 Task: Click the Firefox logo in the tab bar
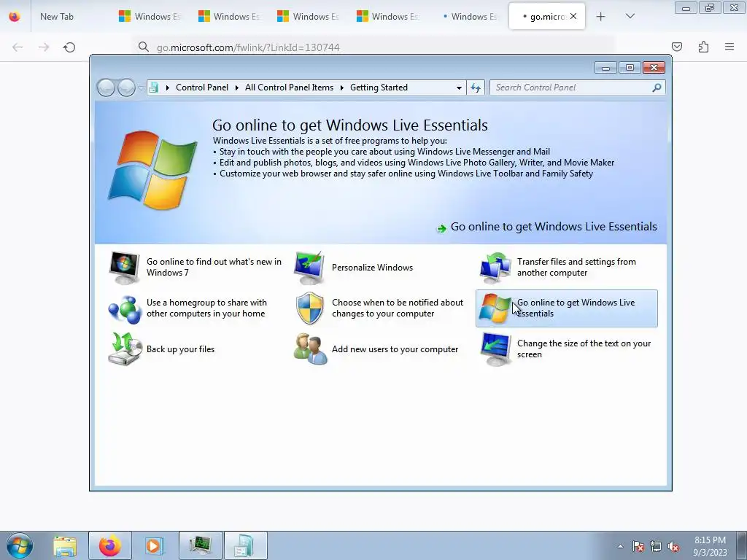pos(15,16)
